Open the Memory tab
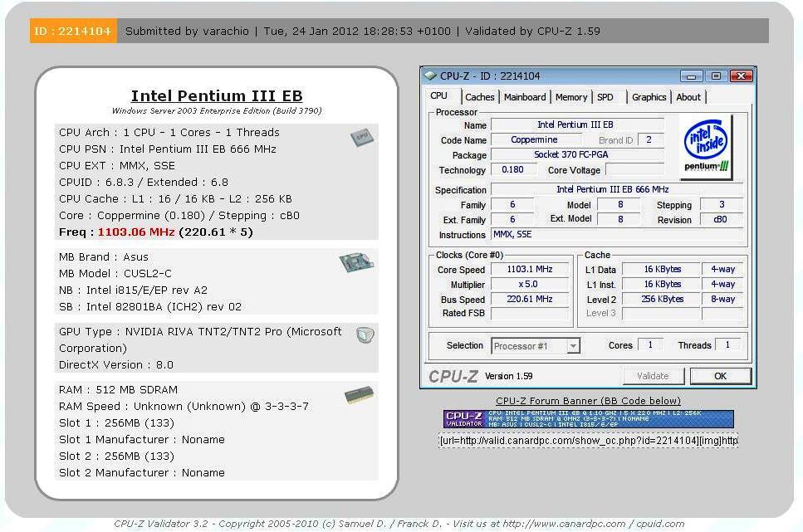Screen dimensions: 803x532 pyautogui.click(x=571, y=97)
